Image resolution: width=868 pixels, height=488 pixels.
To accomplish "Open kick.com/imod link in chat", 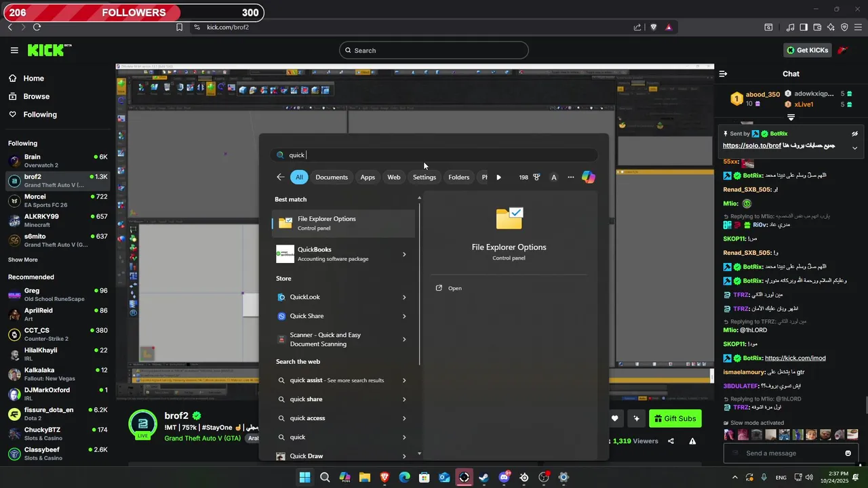I will (x=795, y=358).
